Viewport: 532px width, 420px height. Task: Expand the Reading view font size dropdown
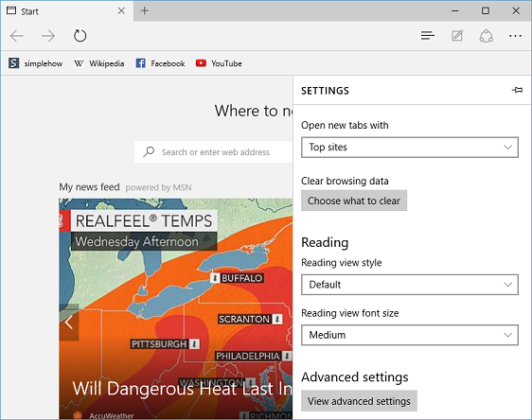click(x=410, y=335)
